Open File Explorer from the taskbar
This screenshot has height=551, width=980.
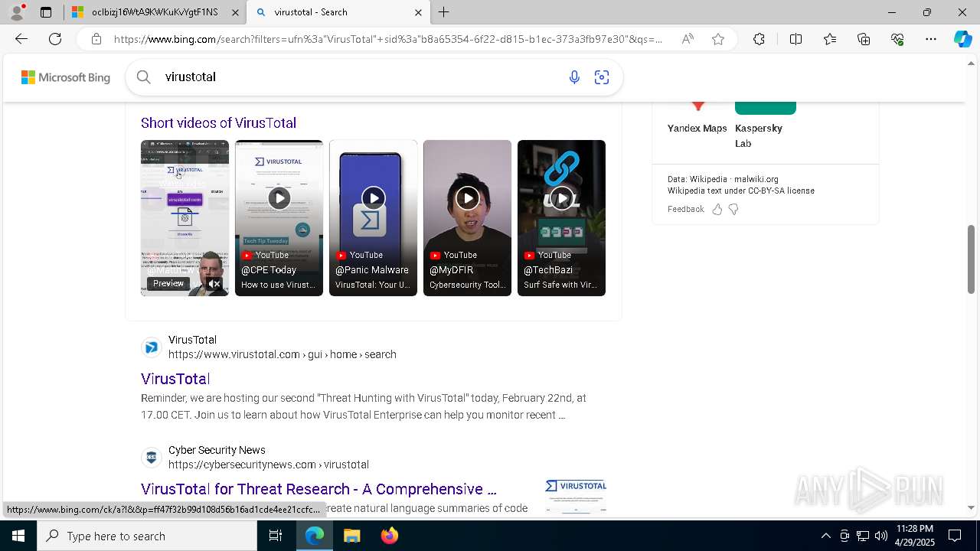pyautogui.click(x=351, y=536)
